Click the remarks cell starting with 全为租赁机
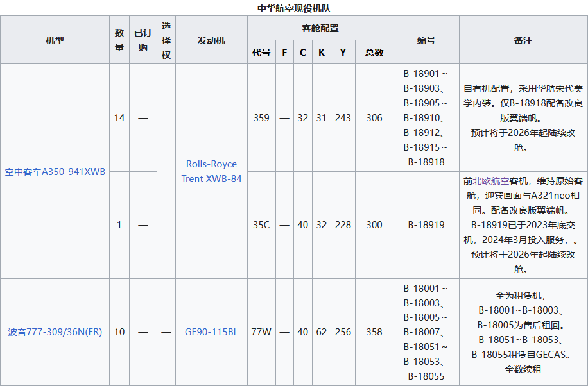The width and height of the screenshot is (588, 386). coord(523,332)
